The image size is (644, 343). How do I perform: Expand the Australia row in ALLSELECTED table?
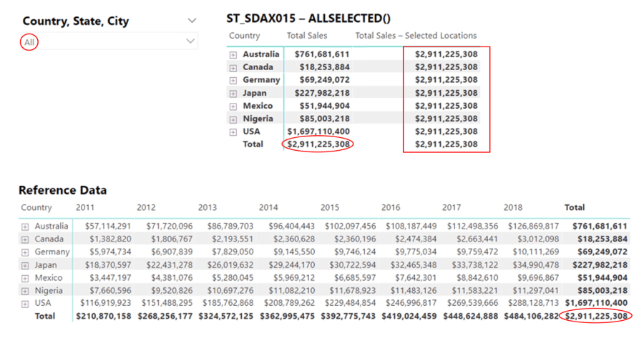(233, 54)
